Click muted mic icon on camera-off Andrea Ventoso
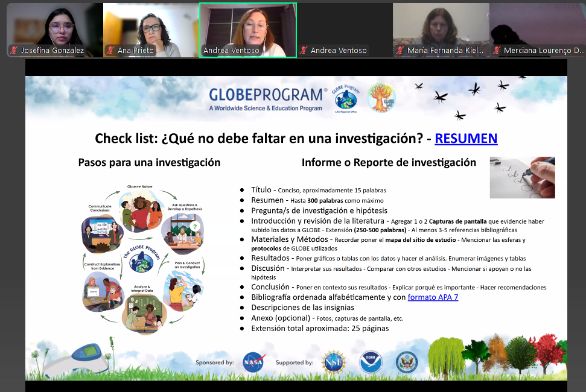The width and height of the screenshot is (586, 392). (x=304, y=50)
